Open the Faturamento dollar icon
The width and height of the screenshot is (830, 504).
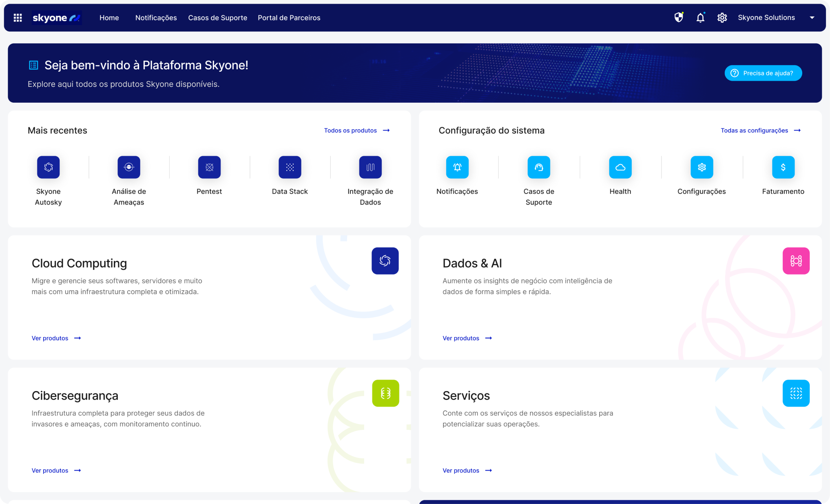[783, 167]
